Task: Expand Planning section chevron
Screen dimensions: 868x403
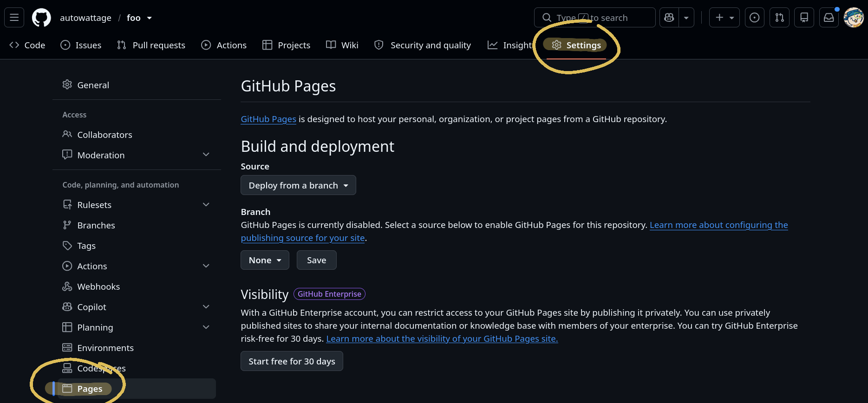Action: (x=206, y=327)
